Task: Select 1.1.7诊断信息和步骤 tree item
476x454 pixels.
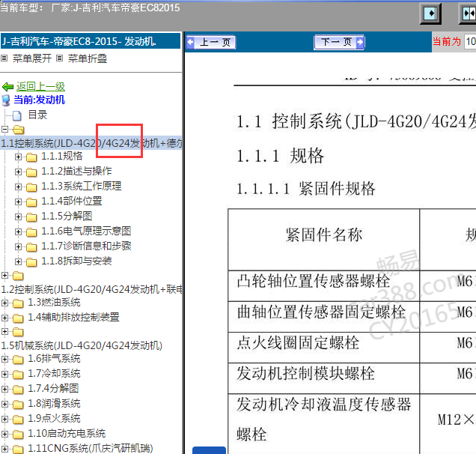Action: click(x=86, y=246)
